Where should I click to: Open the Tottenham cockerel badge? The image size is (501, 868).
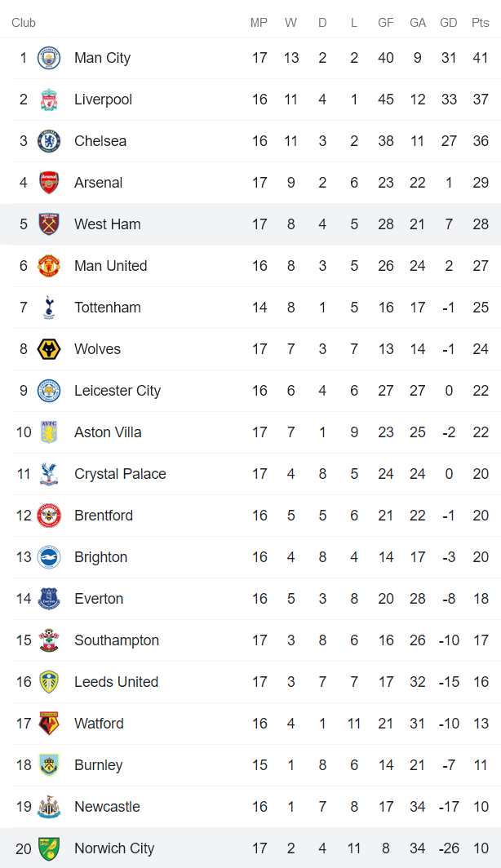49,308
